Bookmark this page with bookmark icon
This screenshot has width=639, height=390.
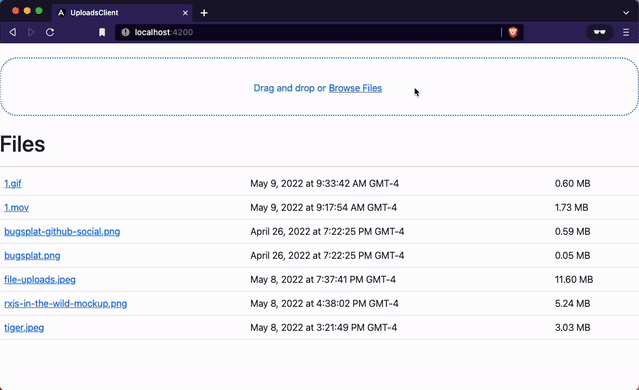[102, 32]
